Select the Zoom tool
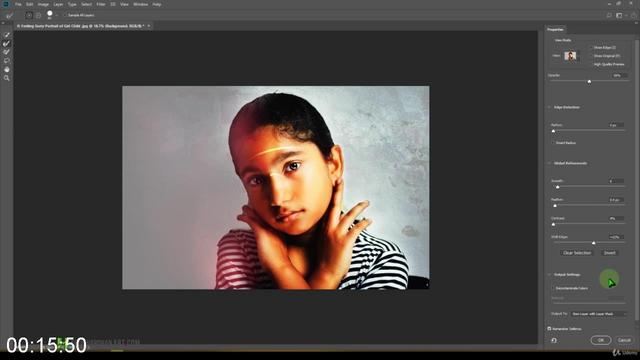The image size is (640, 360). pos(7,78)
